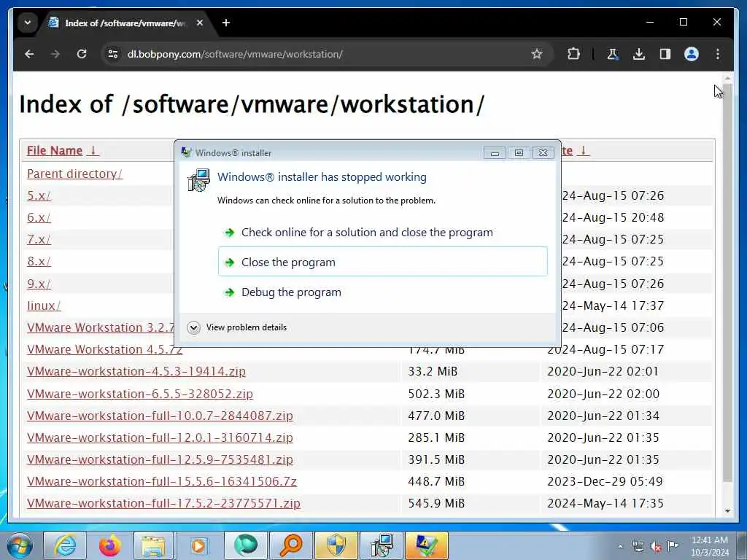Download VMware-workstation-full-12.0.1-3160714.zip

pos(160,437)
